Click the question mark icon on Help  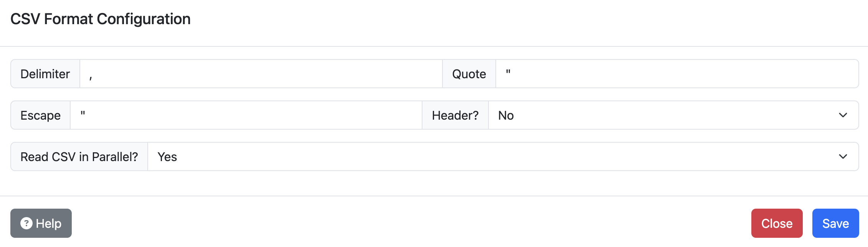(x=26, y=223)
